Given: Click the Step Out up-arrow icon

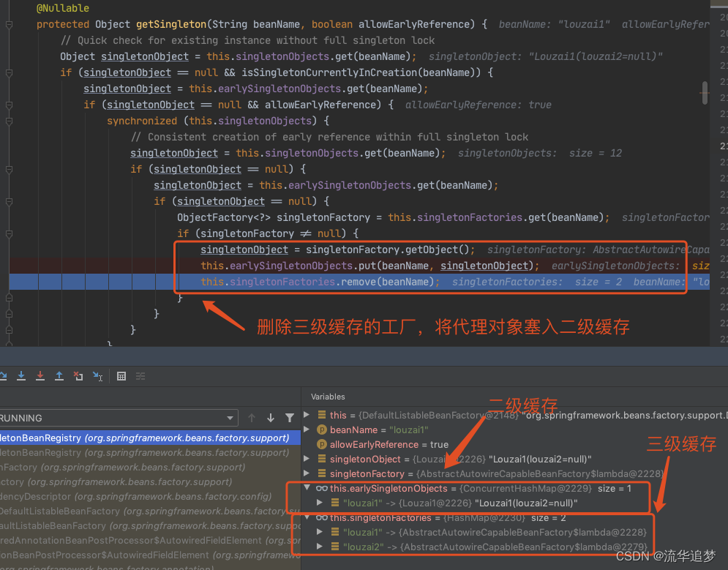Looking at the screenshot, I should (59, 376).
